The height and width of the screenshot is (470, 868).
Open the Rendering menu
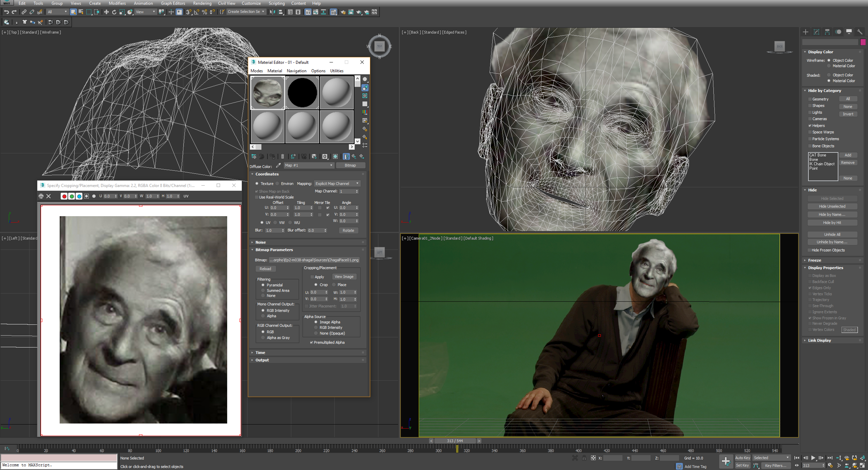pyautogui.click(x=202, y=3)
